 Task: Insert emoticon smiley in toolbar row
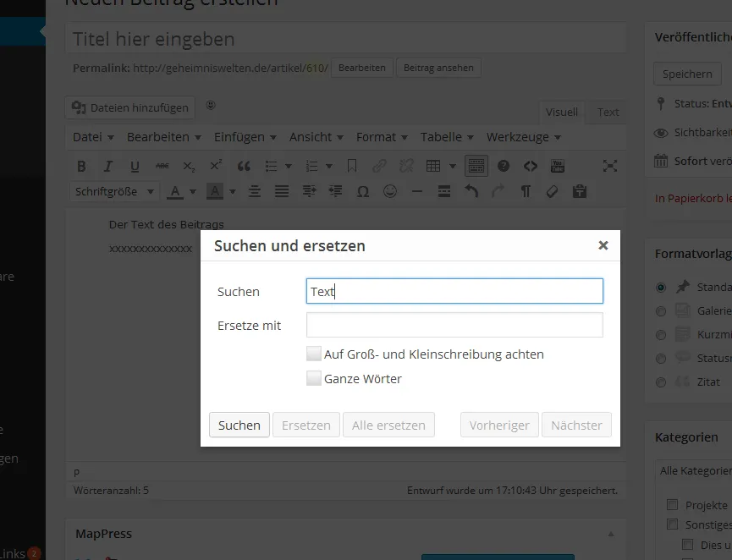[x=390, y=191]
